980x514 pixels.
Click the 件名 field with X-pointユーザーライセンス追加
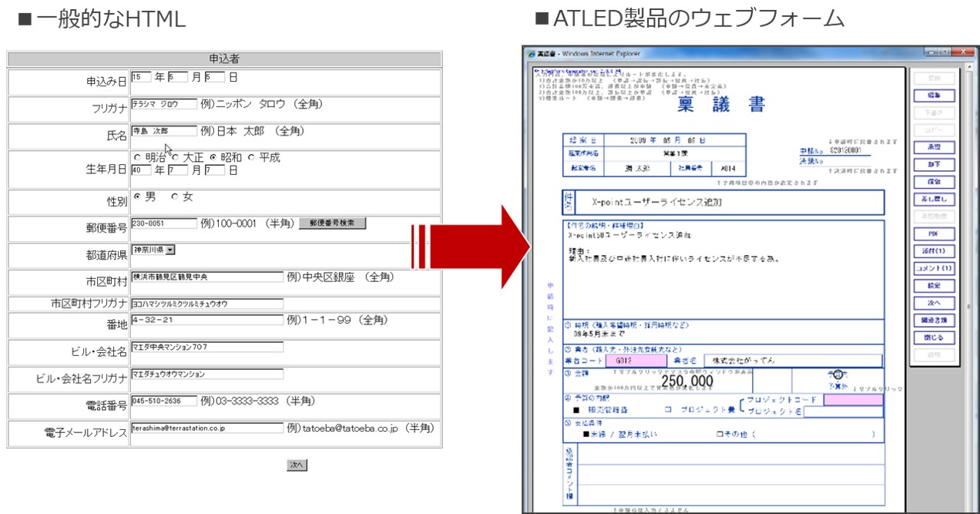(x=730, y=202)
